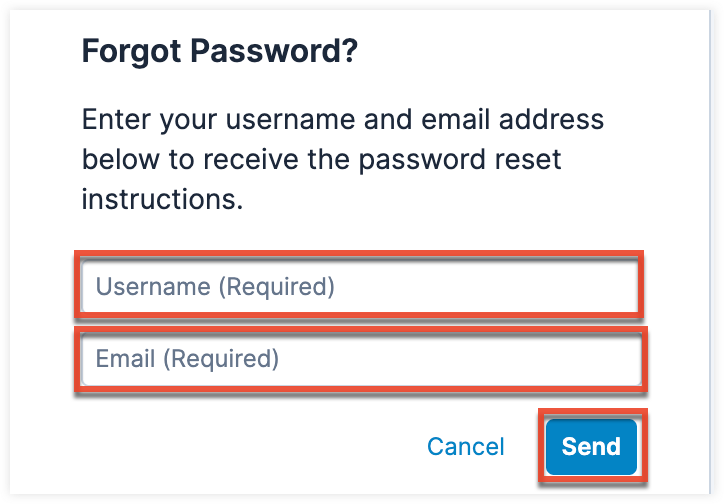724x504 pixels.
Task: Place cursor in the first required field
Action: click(358, 287)
